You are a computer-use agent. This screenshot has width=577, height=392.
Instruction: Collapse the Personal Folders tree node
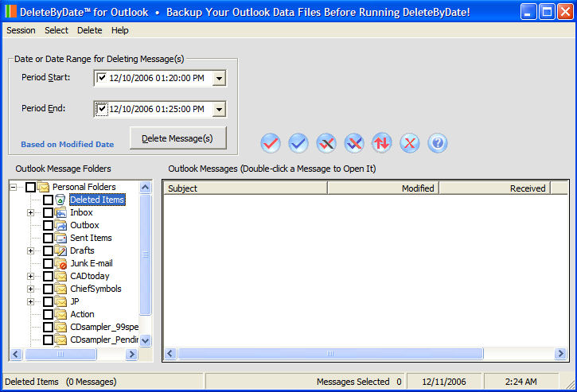tap(14, 187)
